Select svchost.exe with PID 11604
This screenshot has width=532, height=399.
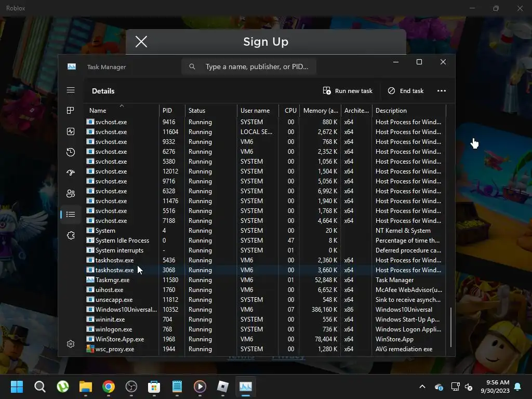click(x=265, y=131)
